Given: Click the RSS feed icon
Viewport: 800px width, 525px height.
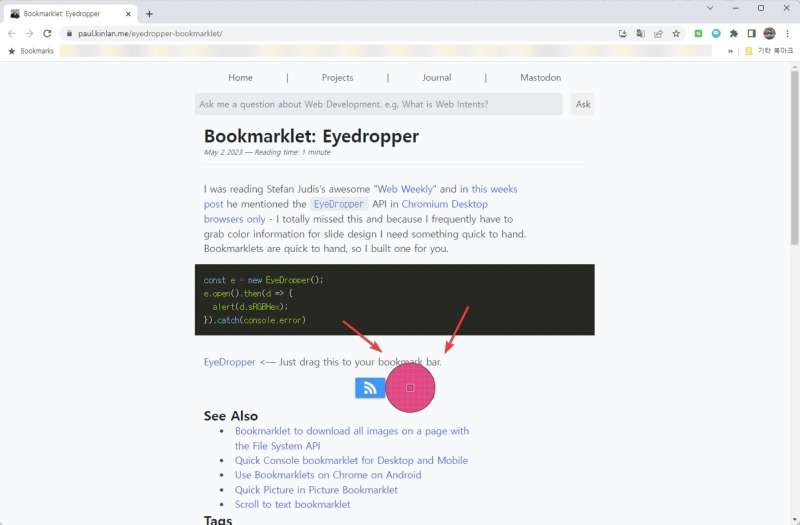Looking at the screenshot, I should pos(370,388).
